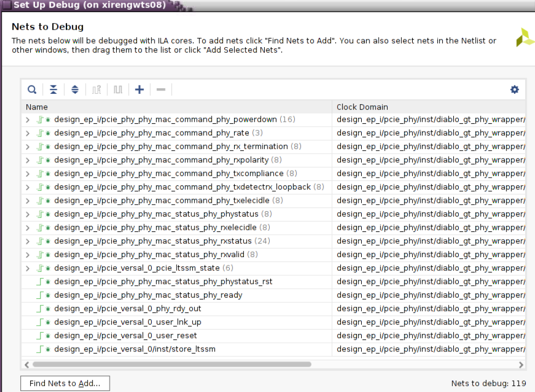Click the Set Up Debug window menu icon
535x392 pixels.
coord(7,5)
